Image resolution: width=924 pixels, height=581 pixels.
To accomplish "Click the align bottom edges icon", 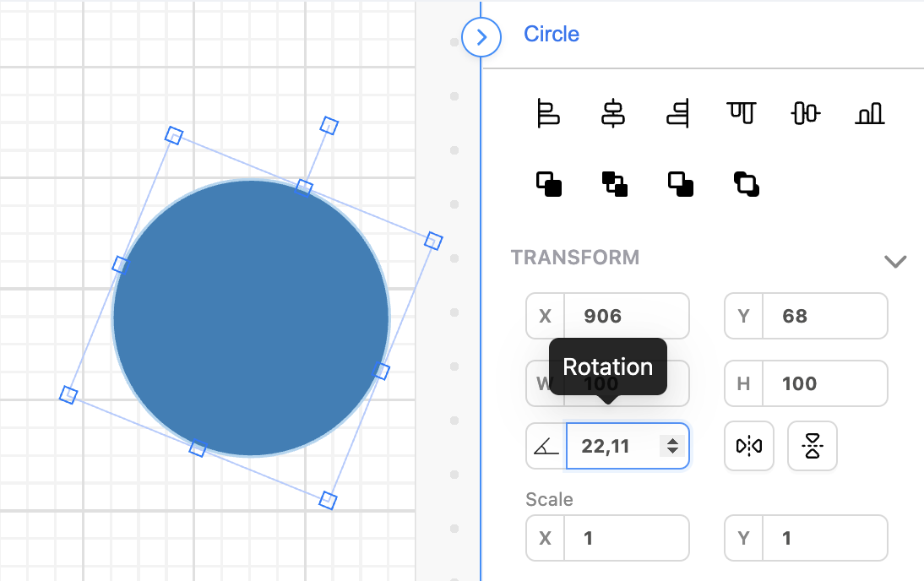I will [x=869, y=112].
